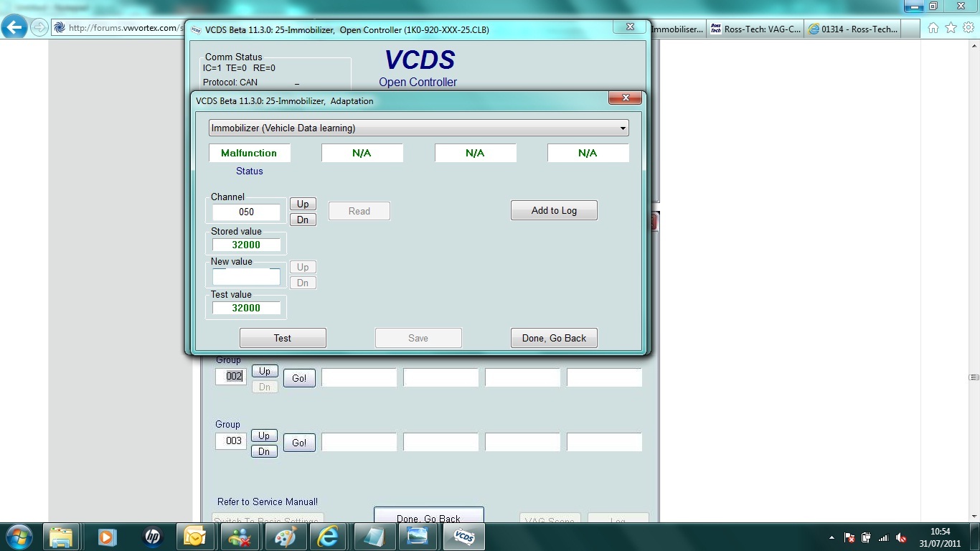Open the blank new browser tab
Viewport: 980px width, 551px height.
click(910, 29)
